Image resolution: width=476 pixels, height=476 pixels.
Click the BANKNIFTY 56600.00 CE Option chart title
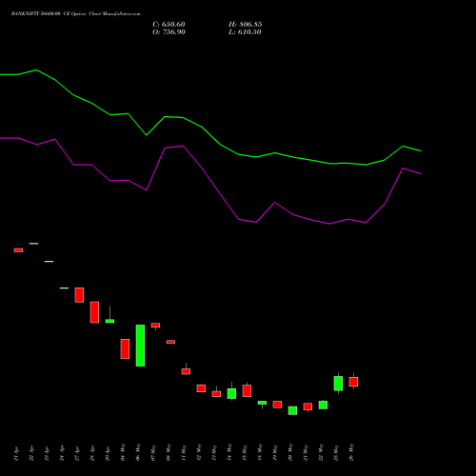coord(76,14)
